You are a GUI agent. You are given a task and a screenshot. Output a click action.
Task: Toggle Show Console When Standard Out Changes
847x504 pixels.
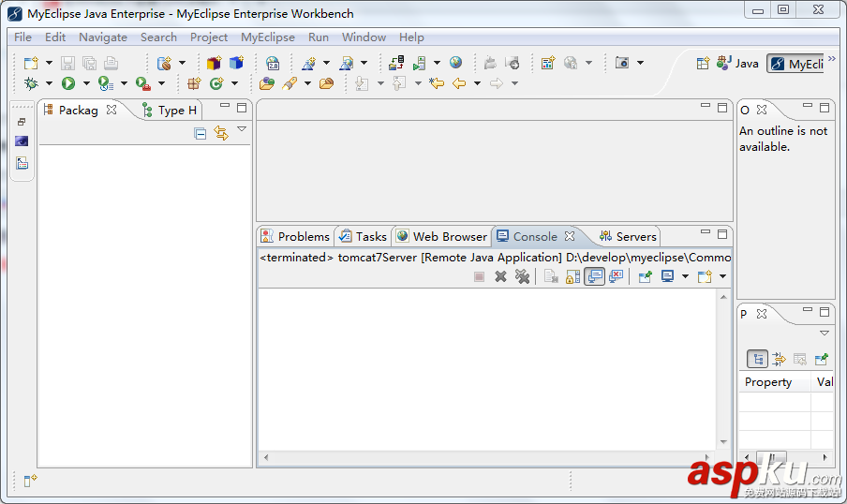(x=595, y=276)
